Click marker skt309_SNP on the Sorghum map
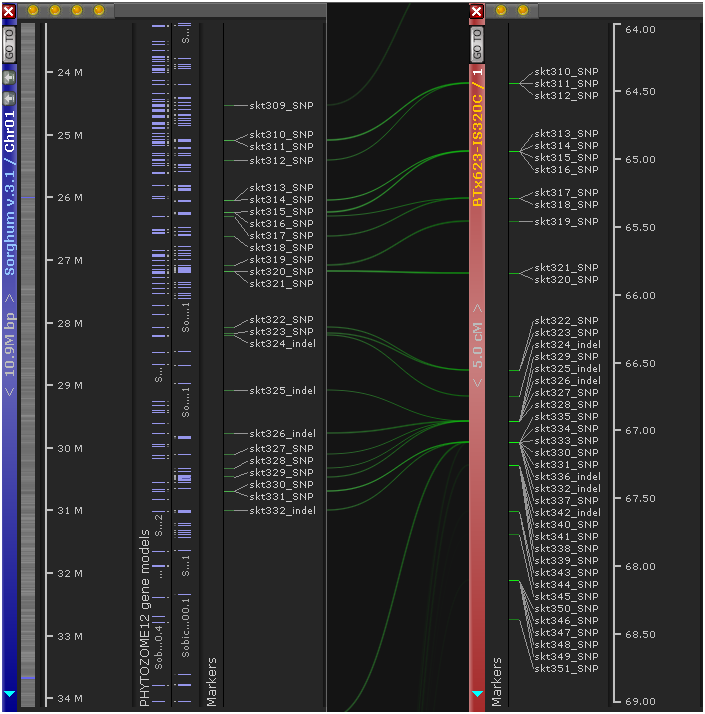This screenshot has height=714, width=705. coord(281,105)
